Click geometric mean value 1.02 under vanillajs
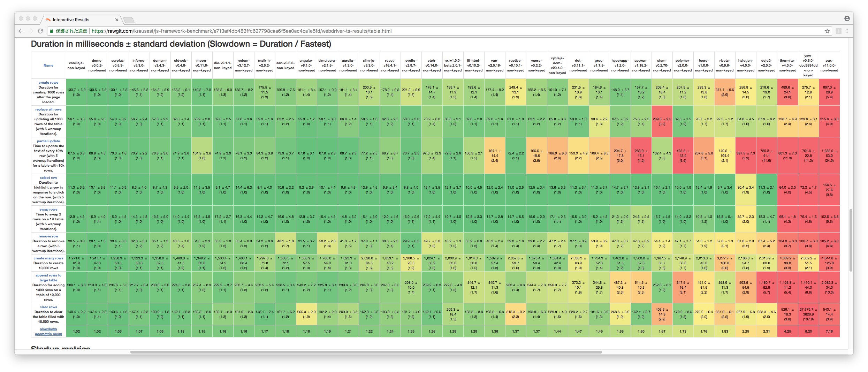This screenshot has width=868, height=372. click(x=76, y=332)
